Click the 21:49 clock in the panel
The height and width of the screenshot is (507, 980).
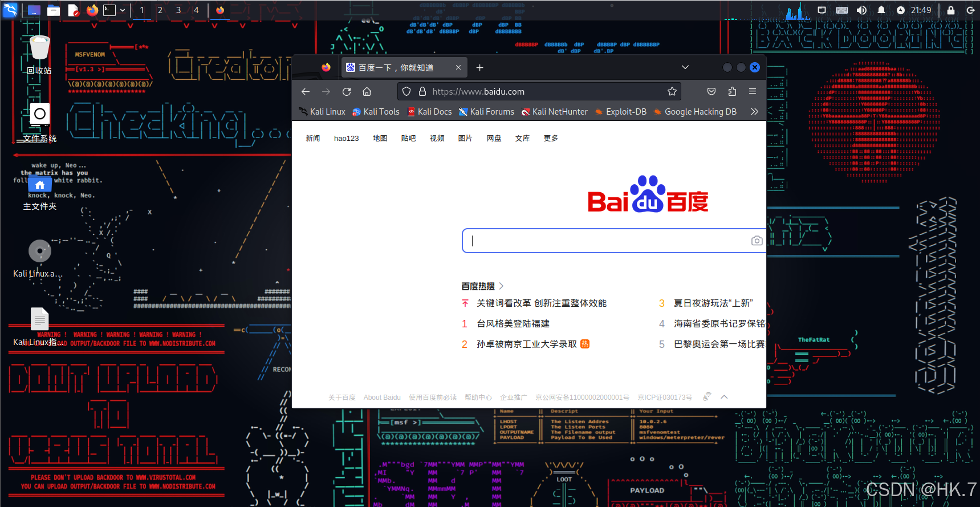click(921, 10)
